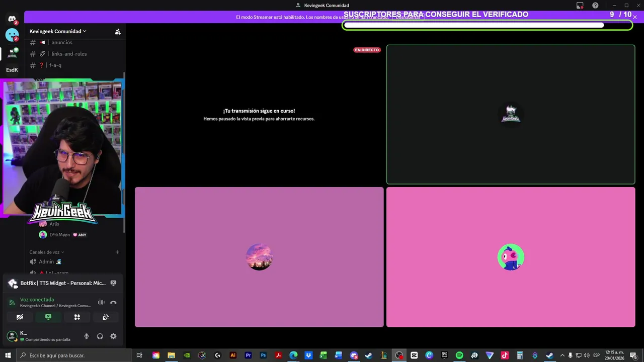644x362 pixels.
Task: Open Spotify from the taskbar
Action: click(x=459, y=355)
